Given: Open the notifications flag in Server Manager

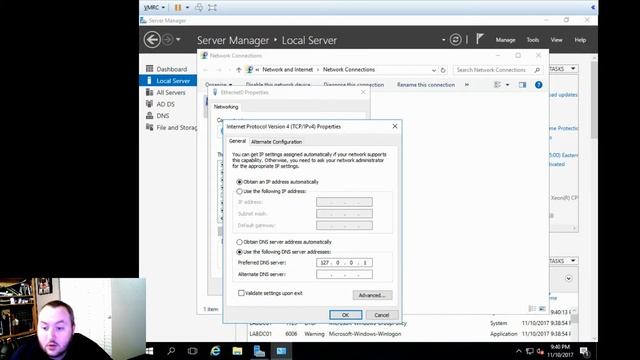Looking at the screenshot, I should [480, 39].
